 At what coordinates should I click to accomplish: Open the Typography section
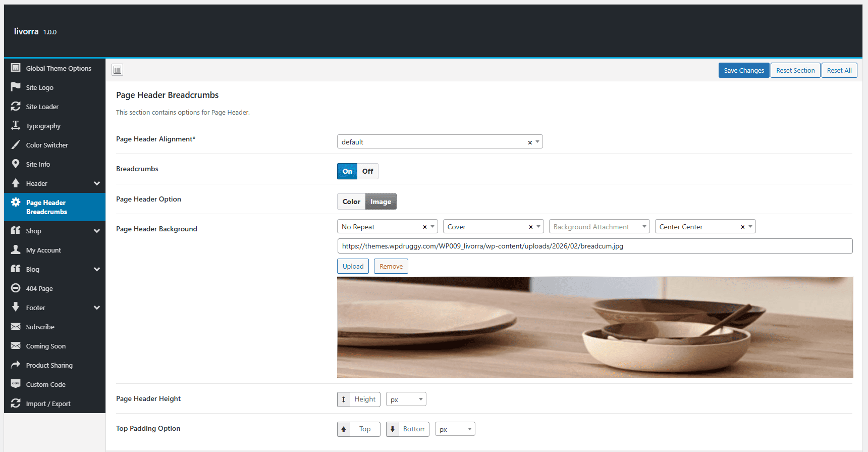55,126
